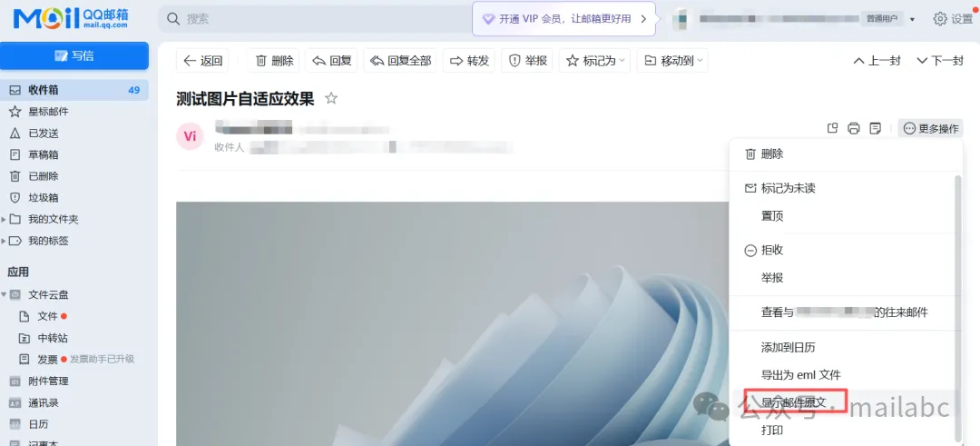The height and width of the screenshot is (446, 980).
Task: Click 回复全部 reply all in toolbar
Action: [399, 61]
